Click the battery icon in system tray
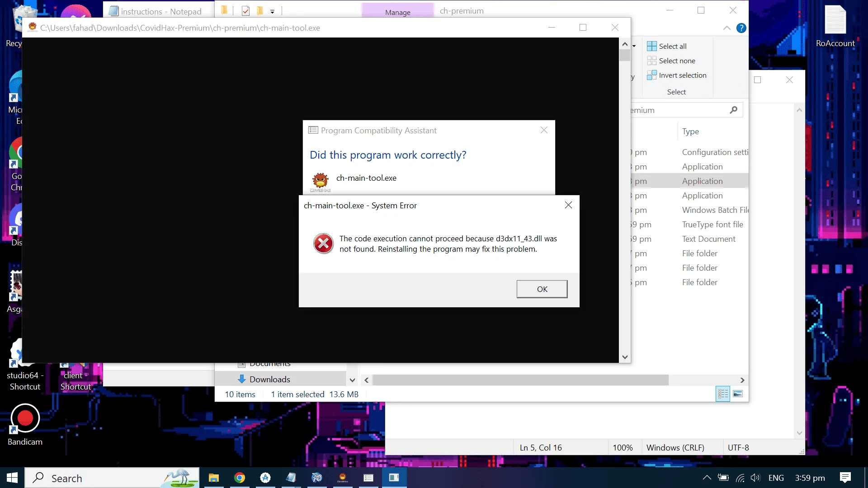 [723, 478]
